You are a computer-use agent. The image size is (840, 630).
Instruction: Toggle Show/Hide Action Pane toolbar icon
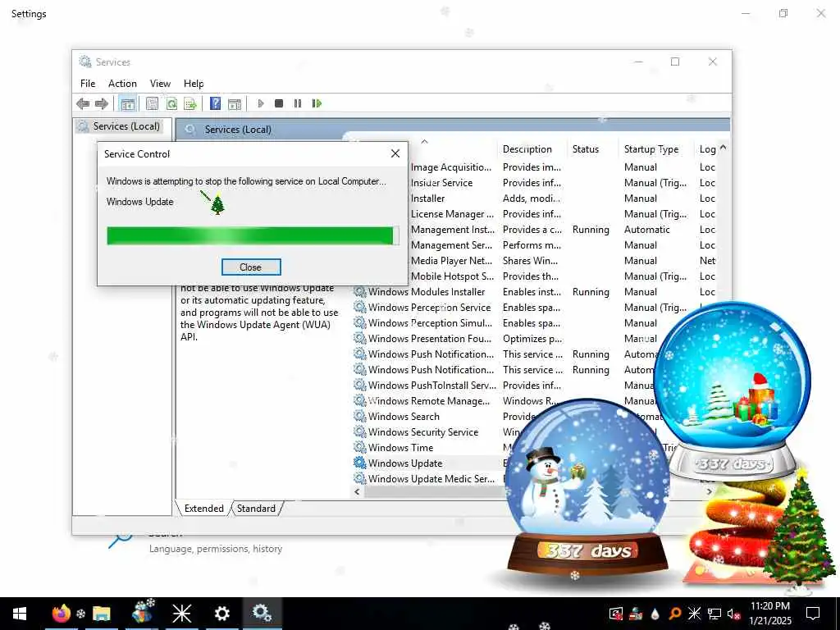tap(235, 103)
